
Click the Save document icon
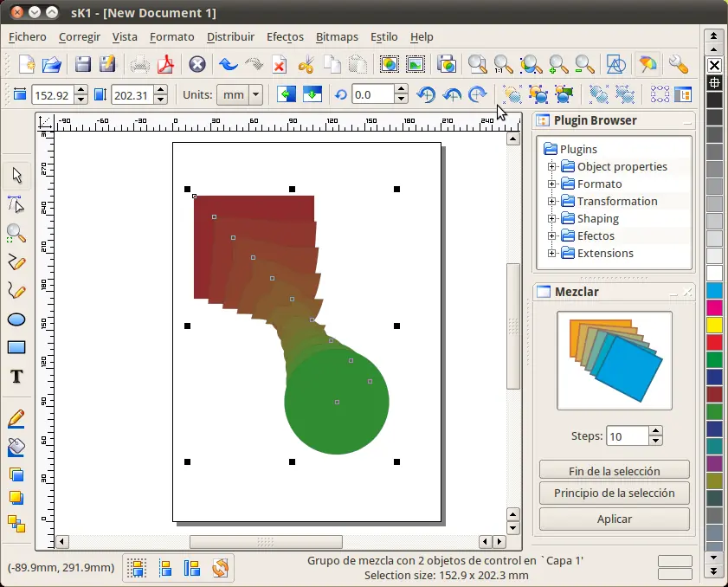pos(82,64)
